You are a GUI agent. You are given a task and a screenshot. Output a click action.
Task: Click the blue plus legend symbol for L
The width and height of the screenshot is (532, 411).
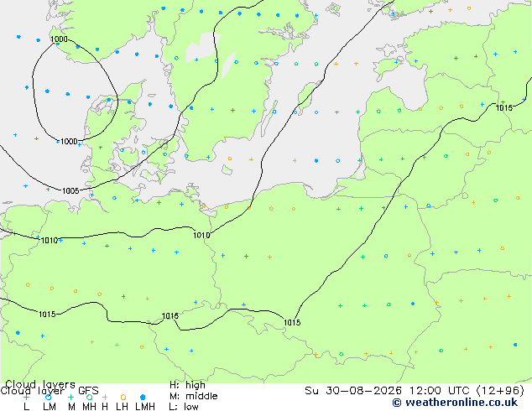point(26,397)
